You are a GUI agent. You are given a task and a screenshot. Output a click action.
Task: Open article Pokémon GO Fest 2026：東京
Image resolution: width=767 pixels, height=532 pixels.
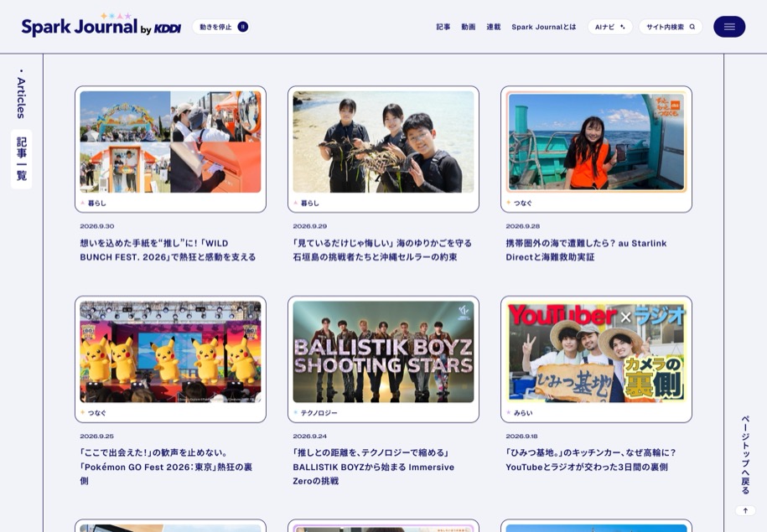(166, 467)
